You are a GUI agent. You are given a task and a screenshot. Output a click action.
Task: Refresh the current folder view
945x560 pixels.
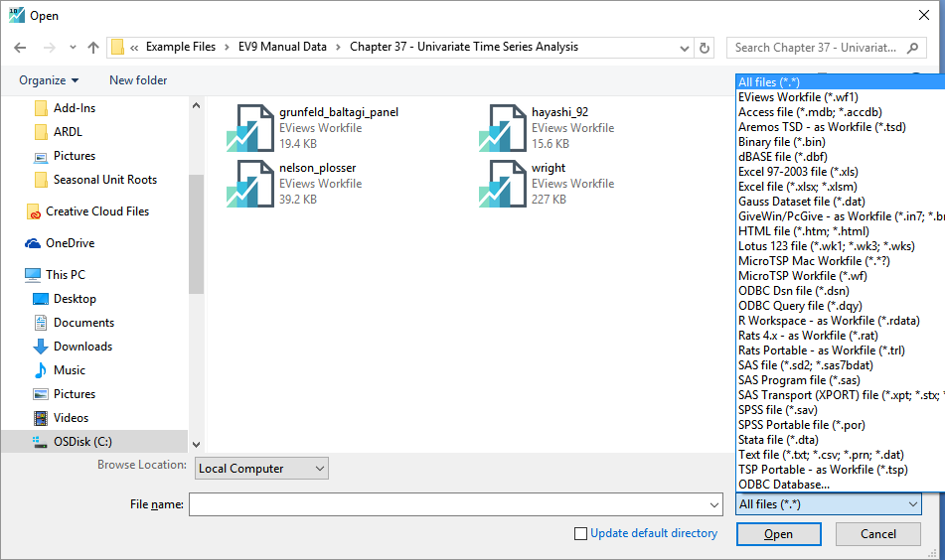(x=705, y=47)
